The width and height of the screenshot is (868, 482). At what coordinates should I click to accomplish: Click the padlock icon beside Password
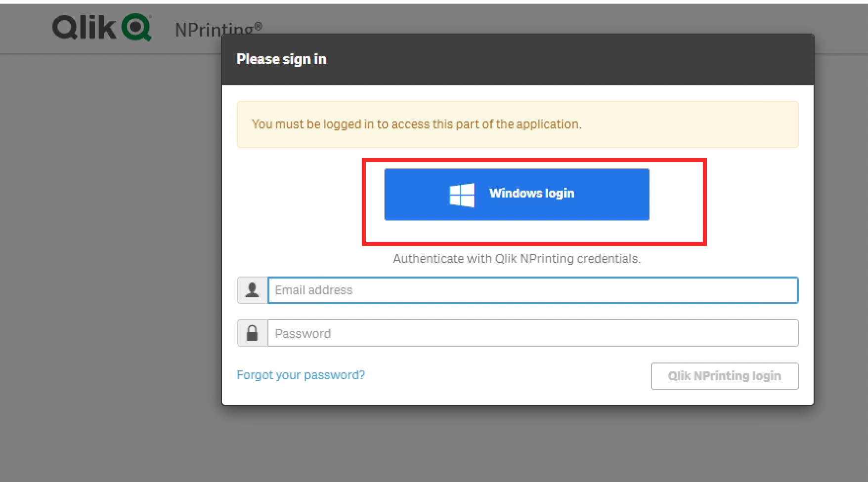[252, 333]
